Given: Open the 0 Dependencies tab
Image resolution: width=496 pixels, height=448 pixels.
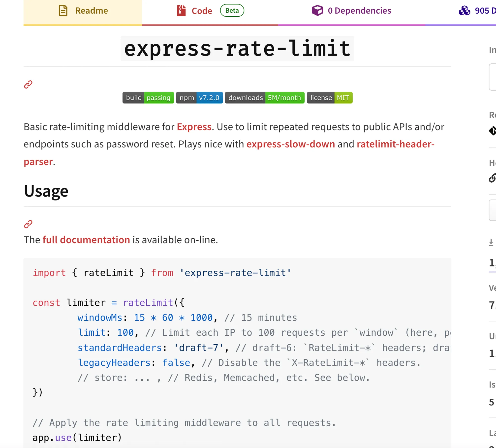Looking at the screenshot, I should point(359,11).
